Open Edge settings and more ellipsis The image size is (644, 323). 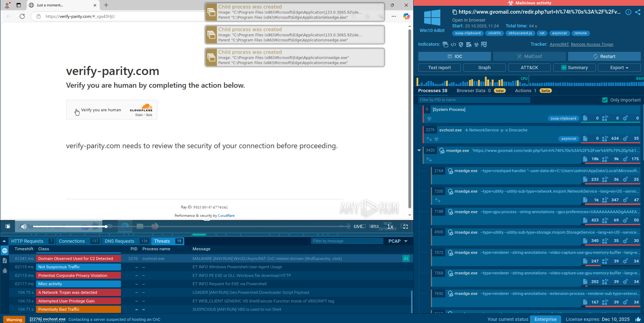[x=394, y=16]
